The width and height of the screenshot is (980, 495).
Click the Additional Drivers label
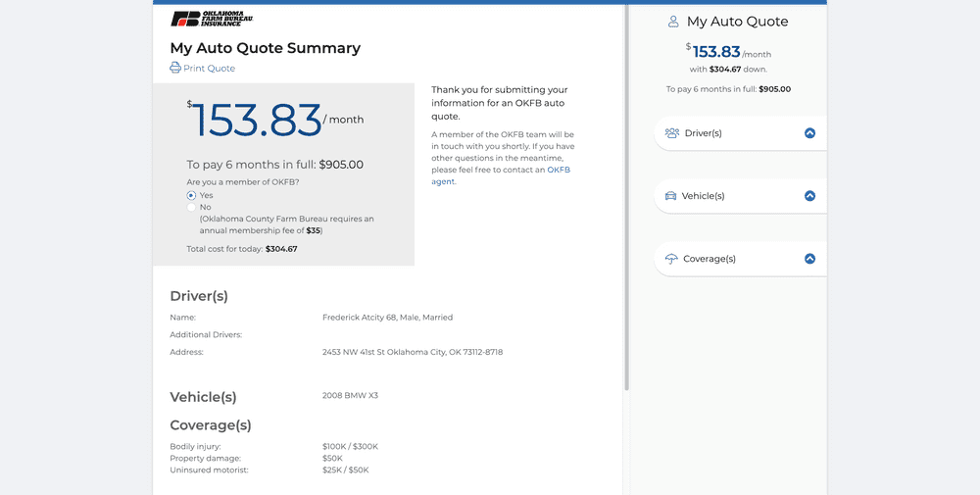(206, 335)
